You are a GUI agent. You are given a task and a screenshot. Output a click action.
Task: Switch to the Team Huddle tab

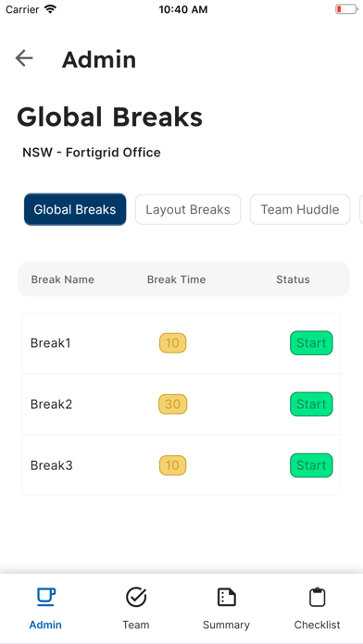pos(300,209)
